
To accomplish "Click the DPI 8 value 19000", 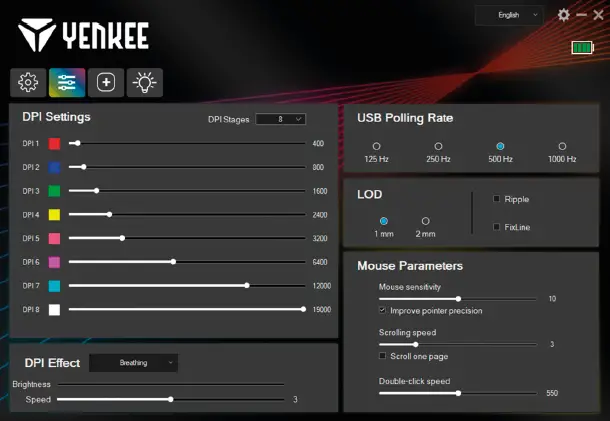I will pos(322,310).
